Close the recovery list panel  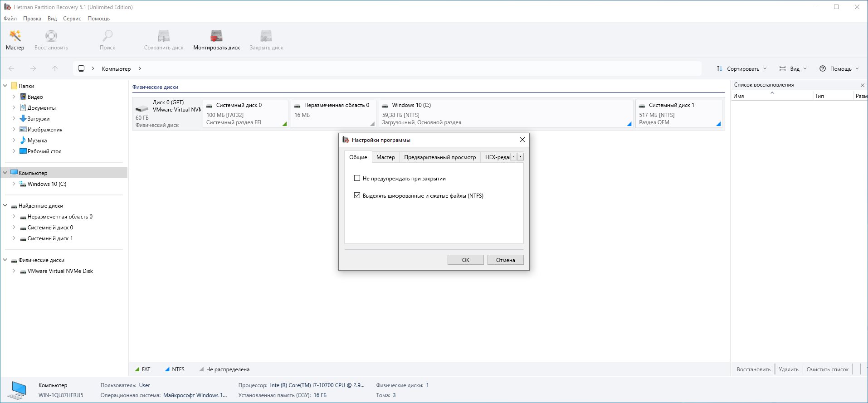click(x=862, y=85)
